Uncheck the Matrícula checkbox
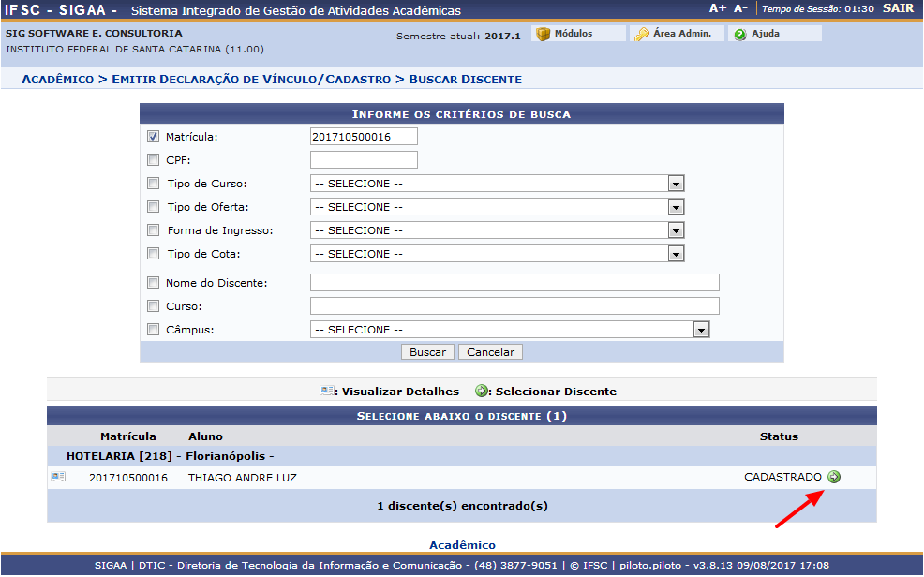The width and height of the screenshot is (924, 577). [154, 137]
